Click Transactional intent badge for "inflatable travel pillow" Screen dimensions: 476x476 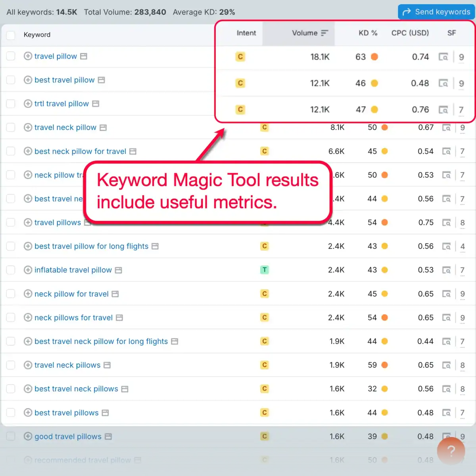click(264, 270)
